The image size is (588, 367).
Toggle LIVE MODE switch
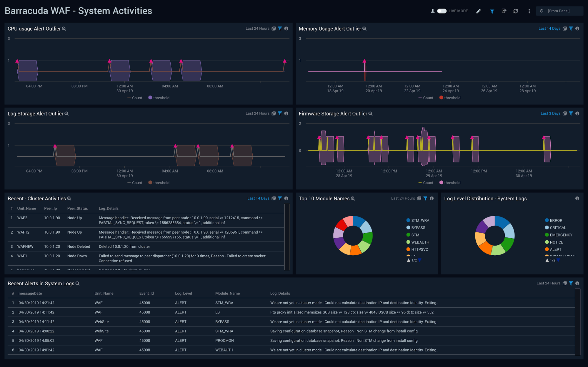(442, 11)
